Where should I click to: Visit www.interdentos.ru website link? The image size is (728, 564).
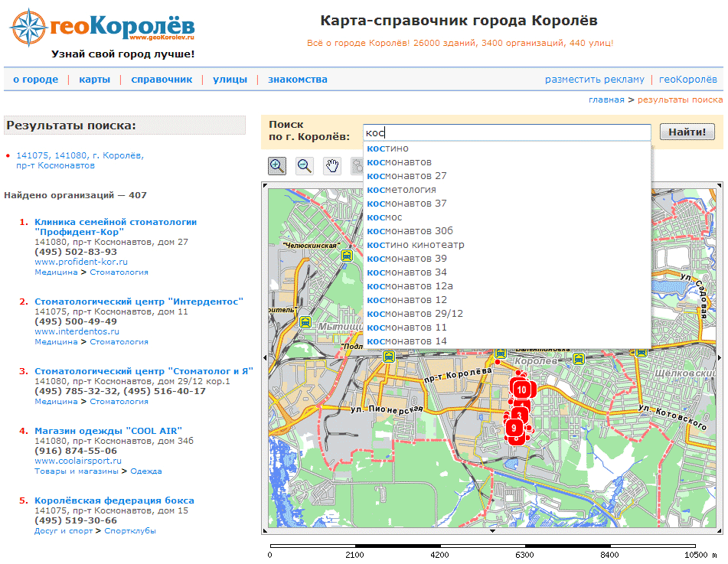click(77, 331)
